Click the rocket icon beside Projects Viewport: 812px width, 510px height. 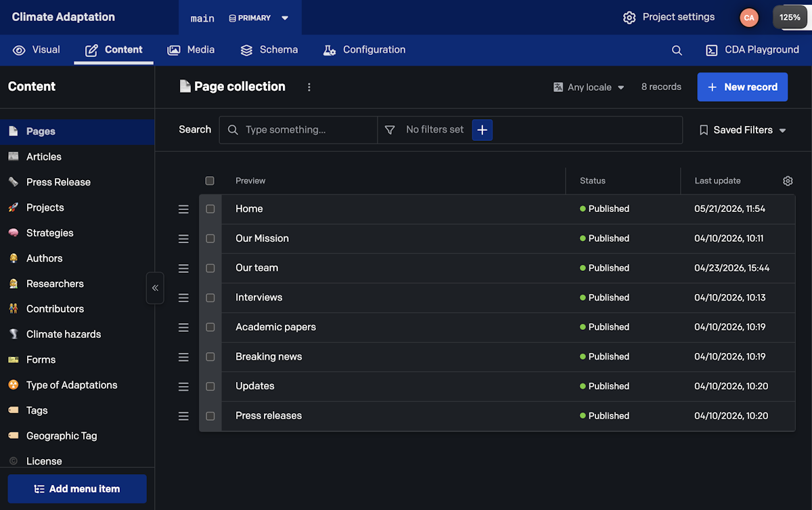click(x=14, y=207)
